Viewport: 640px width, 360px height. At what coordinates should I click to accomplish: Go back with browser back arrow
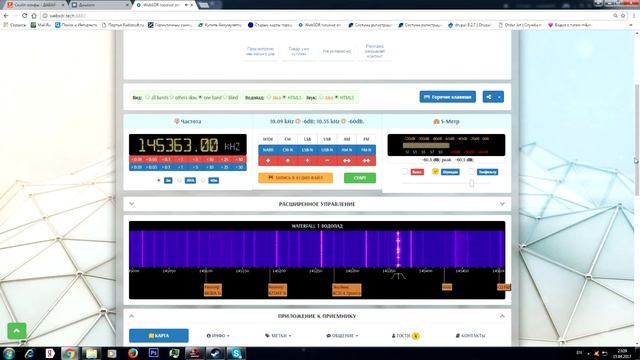[x=6, y=16]
